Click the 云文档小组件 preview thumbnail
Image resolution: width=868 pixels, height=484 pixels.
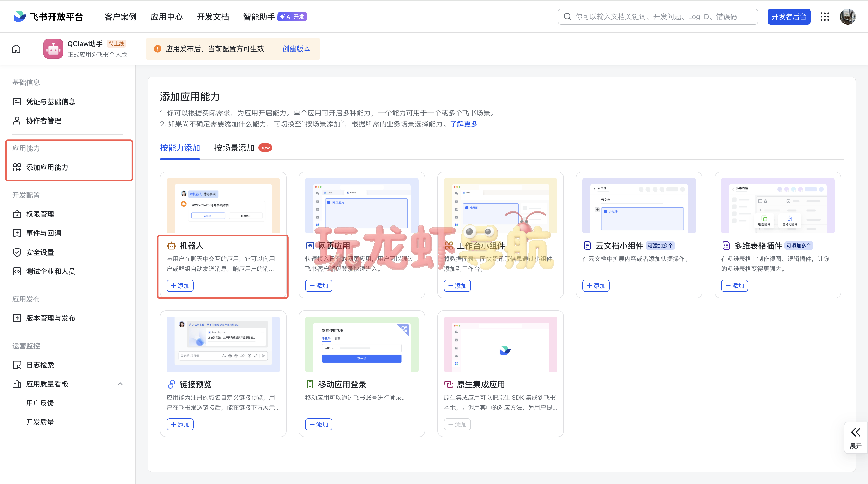pos(639,206)
